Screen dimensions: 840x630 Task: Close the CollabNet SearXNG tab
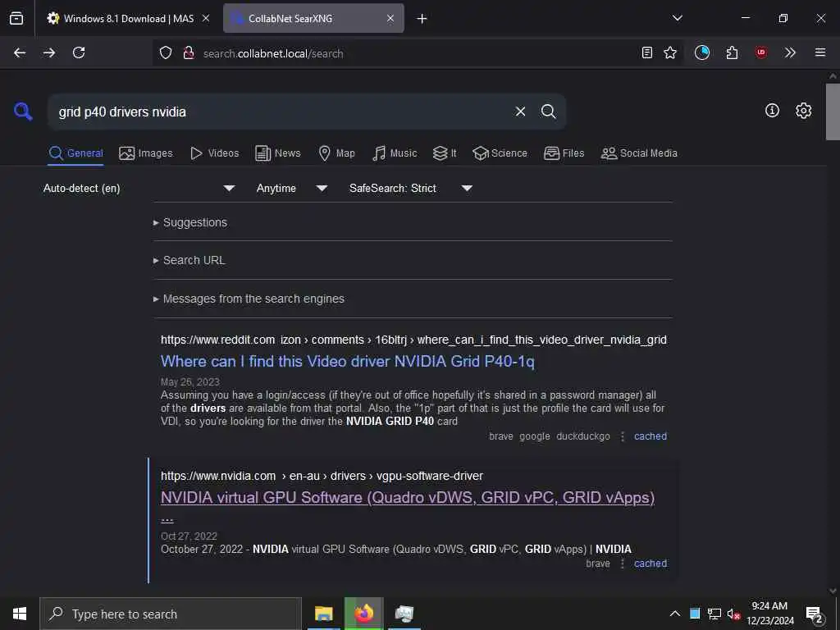pyautogui.click(x=390, y=18)
